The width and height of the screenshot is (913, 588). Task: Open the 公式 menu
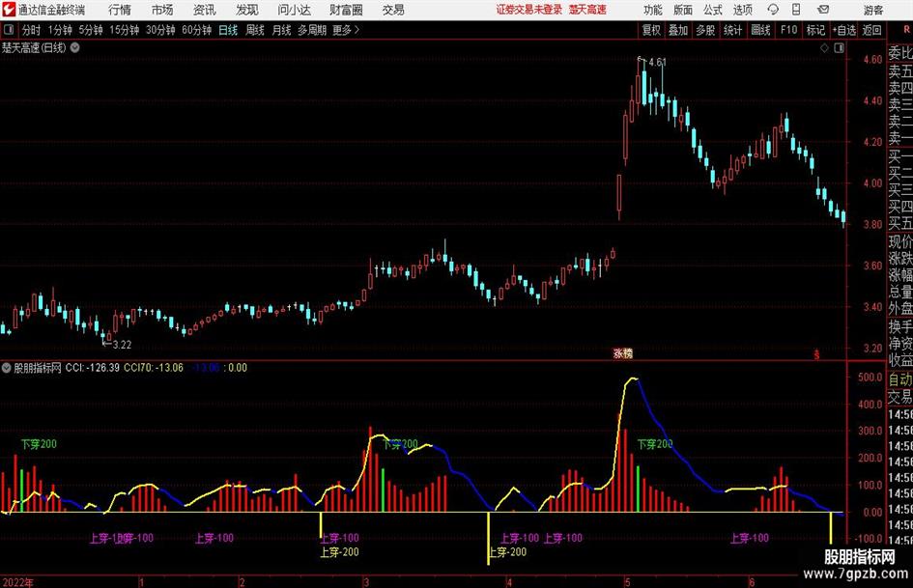tap(713, 10)
